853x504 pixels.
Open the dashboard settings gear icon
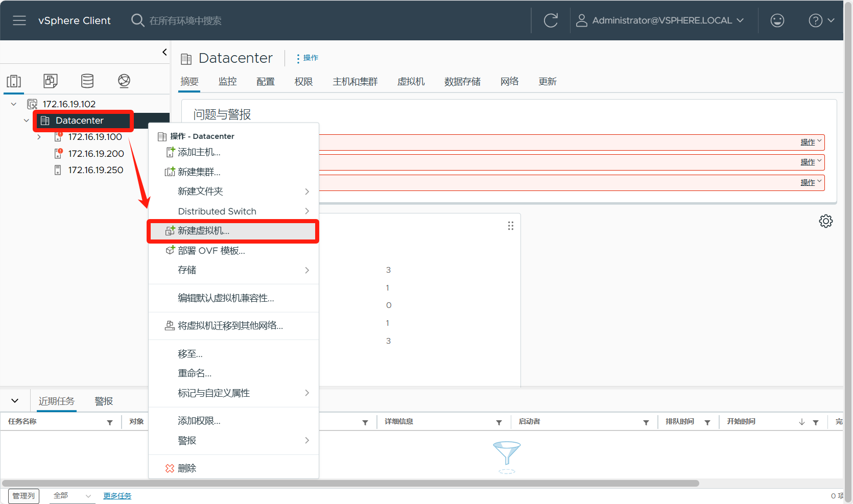pyautogui.click(x=825, y=221)
